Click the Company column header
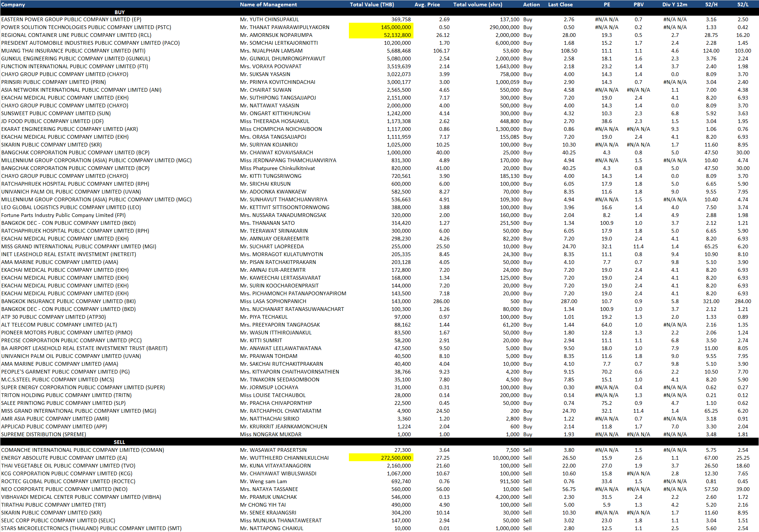759x532 pixels. point(13,4)
